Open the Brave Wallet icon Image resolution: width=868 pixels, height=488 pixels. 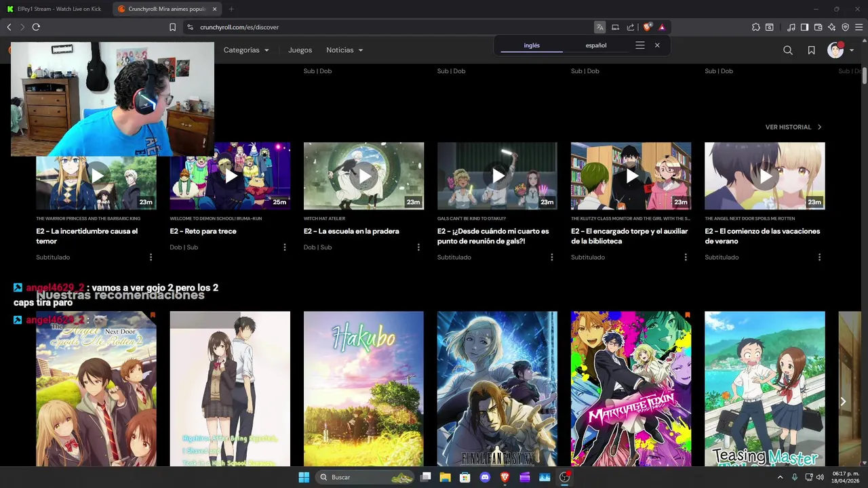point(818,27)
